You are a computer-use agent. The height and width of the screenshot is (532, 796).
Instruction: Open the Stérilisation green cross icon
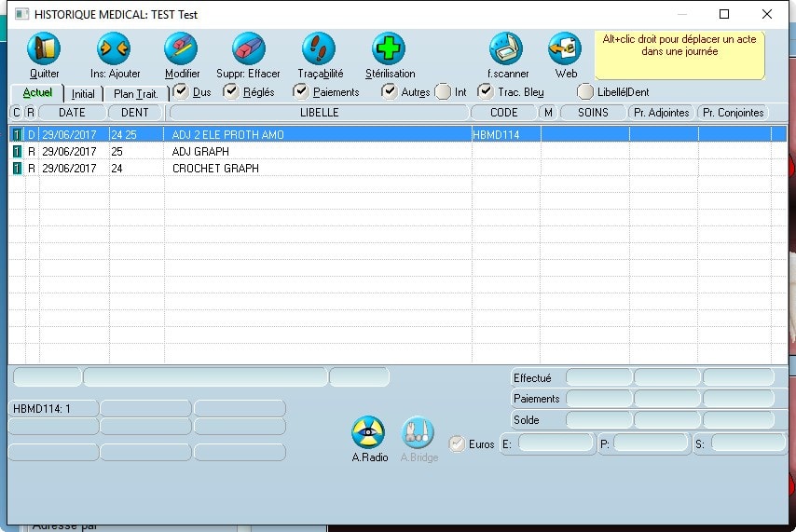[x=389, y=48]
